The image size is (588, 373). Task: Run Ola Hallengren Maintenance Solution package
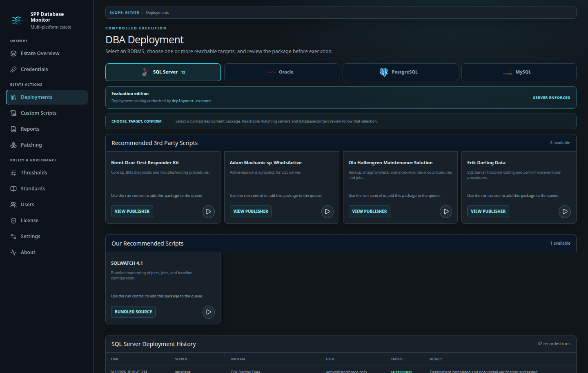point(446,212)
